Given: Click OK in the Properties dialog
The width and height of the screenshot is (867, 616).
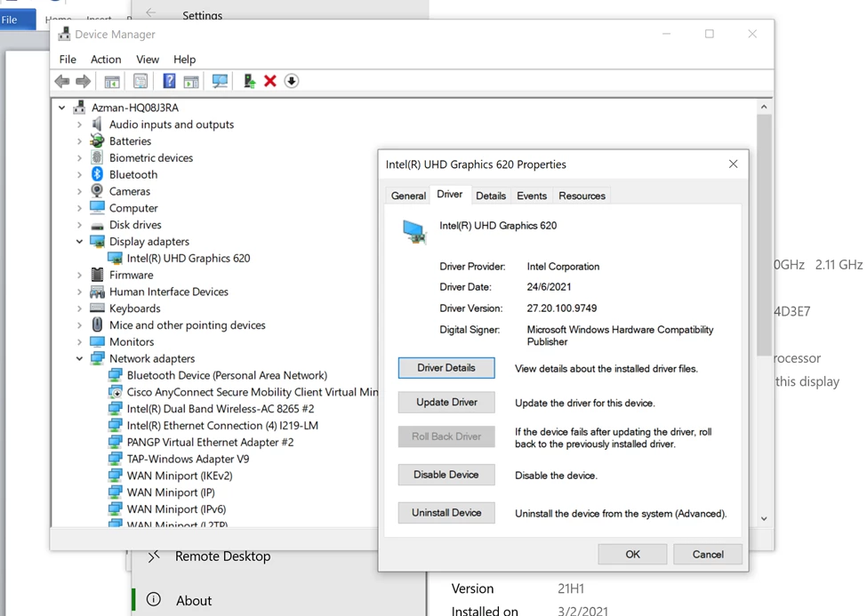Looking at the screenshot, I should tap(632, 554).
